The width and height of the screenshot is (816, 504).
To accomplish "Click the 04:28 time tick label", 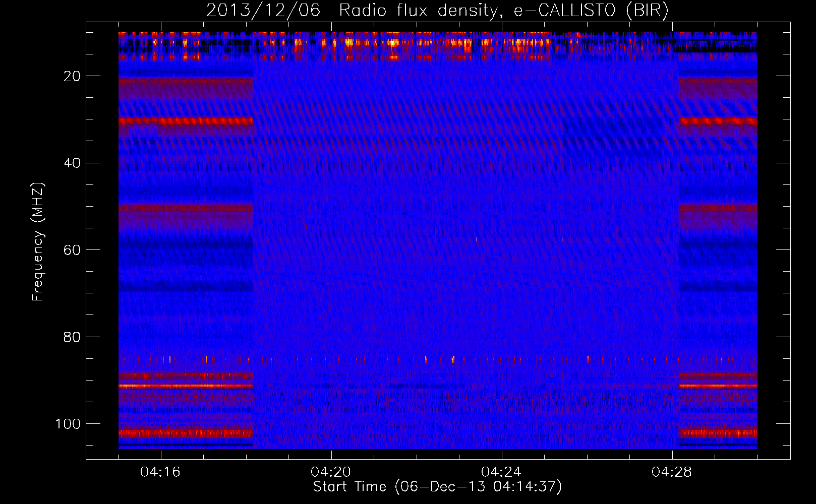I will (672, 472).
